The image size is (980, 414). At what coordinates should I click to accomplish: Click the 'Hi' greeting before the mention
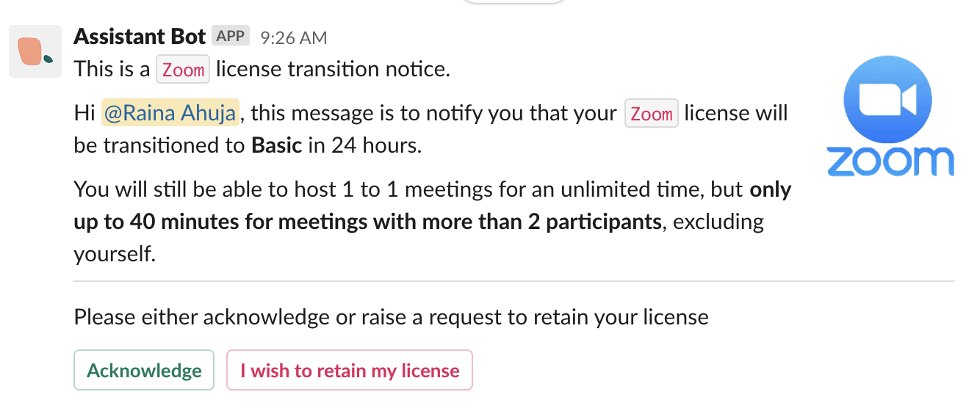pos(84,114)
